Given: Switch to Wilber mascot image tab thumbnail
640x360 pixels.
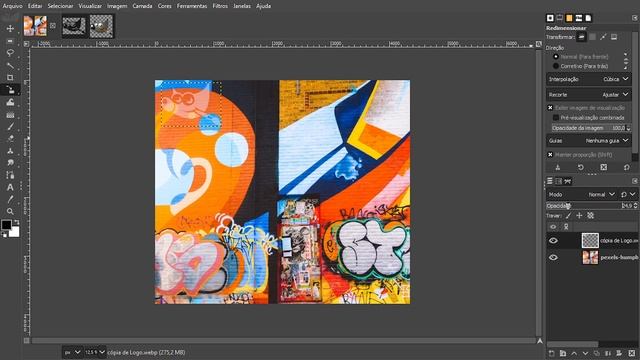Looking at the screenshot, I should (x=101, y=26).
